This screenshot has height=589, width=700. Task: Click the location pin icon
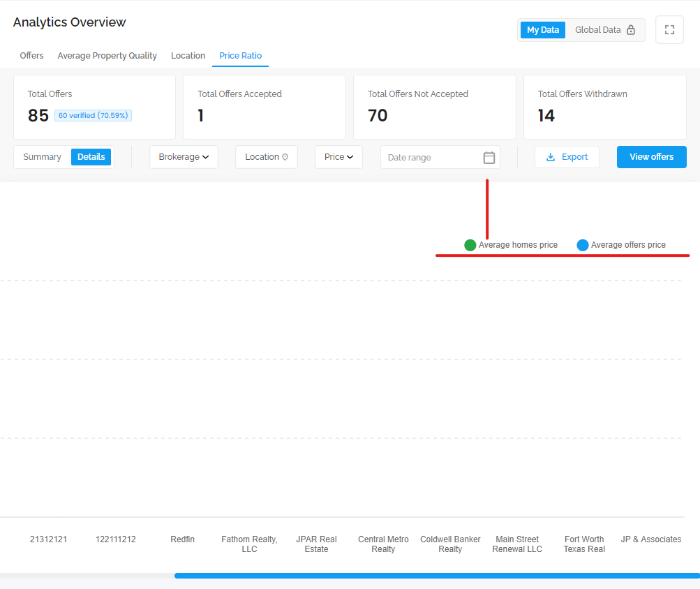point(285,157)
